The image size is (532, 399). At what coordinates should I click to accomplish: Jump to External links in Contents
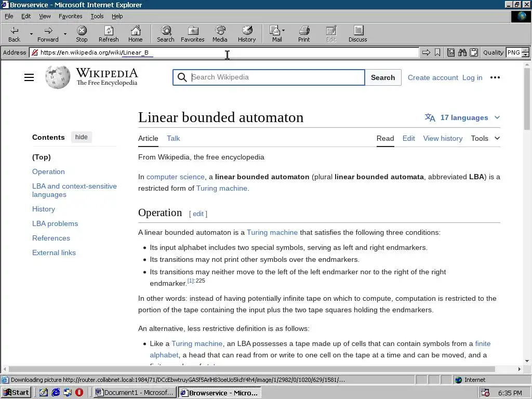coord(54,253)
